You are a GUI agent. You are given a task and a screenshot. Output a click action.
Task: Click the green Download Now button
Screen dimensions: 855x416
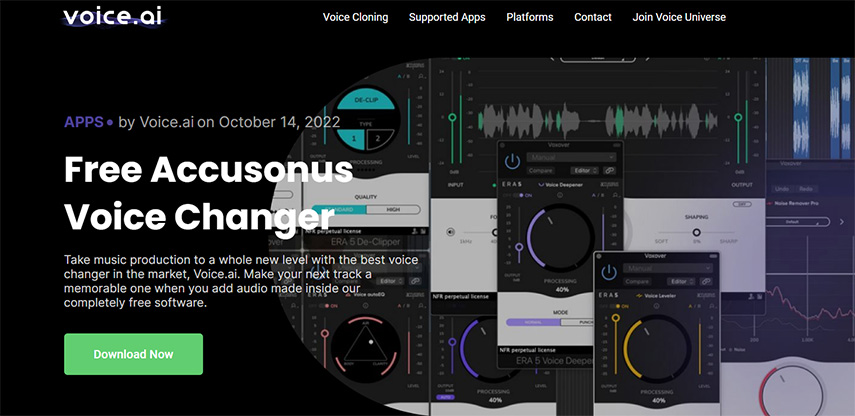134,354
